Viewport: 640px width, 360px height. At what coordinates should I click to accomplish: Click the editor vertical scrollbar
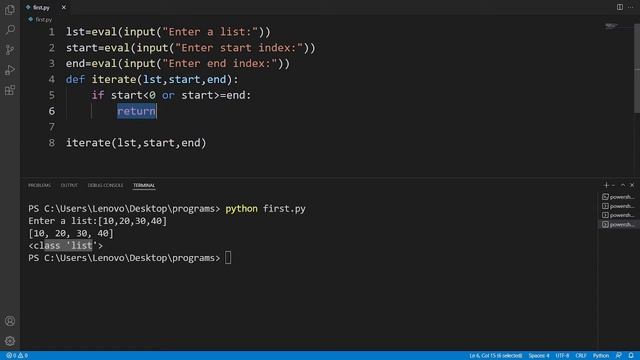coord(637,67)
